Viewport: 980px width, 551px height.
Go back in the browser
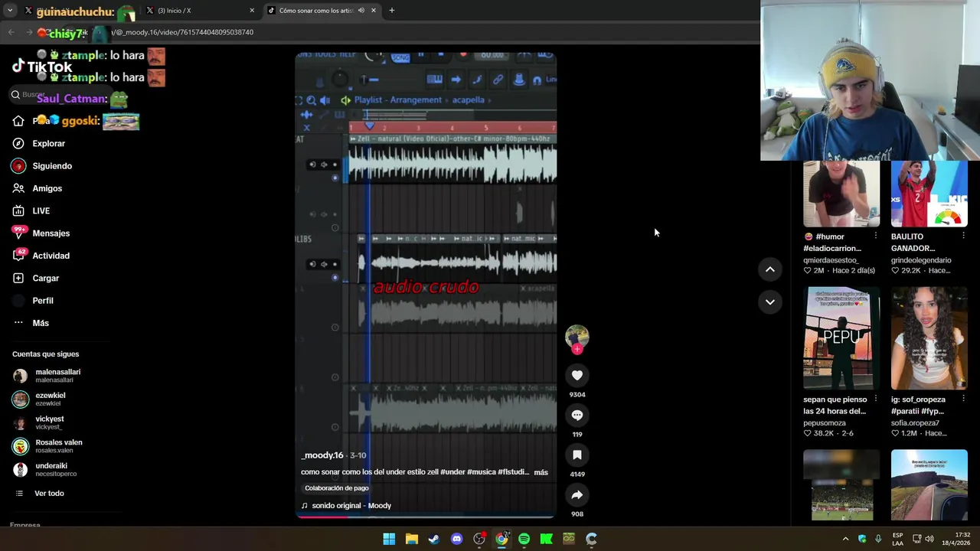11,32
